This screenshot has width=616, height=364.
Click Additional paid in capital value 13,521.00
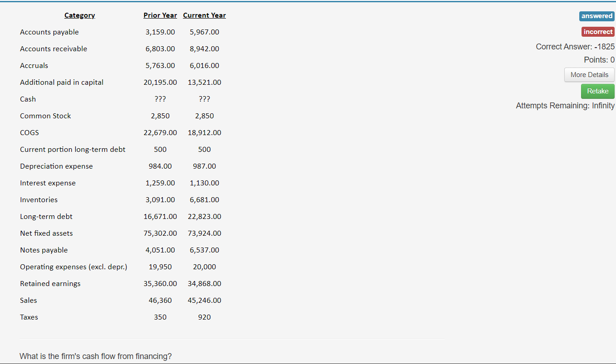[x=205, y=83]
